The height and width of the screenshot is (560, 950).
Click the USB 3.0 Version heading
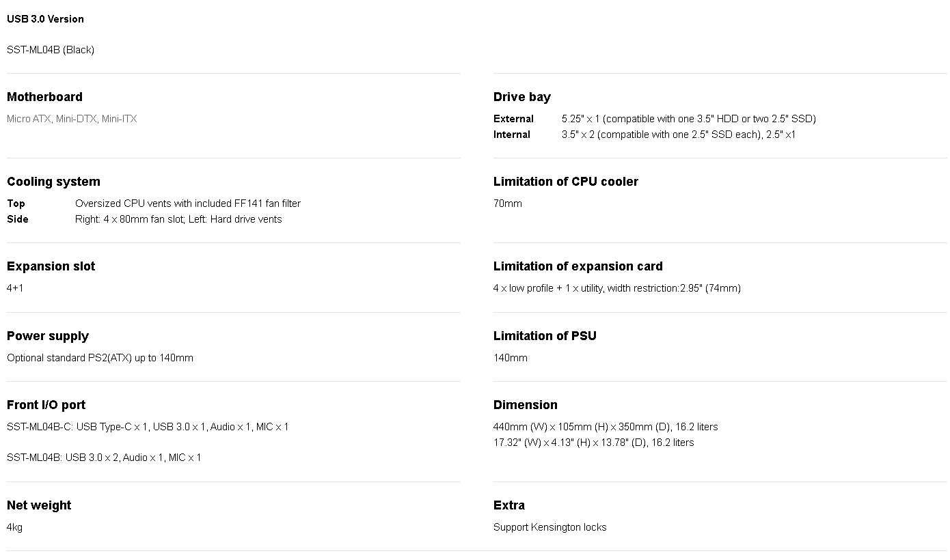pyautogui.click(x=45, y=19)
